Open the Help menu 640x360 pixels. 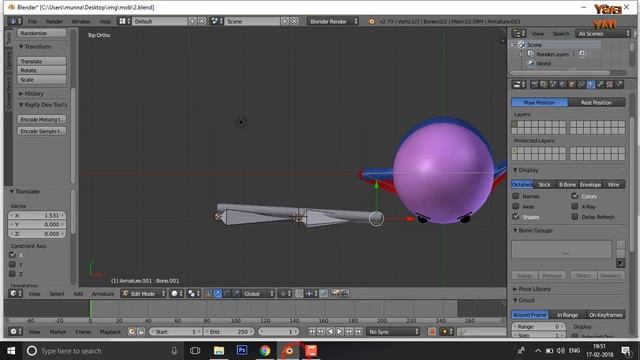coord(105,21)
